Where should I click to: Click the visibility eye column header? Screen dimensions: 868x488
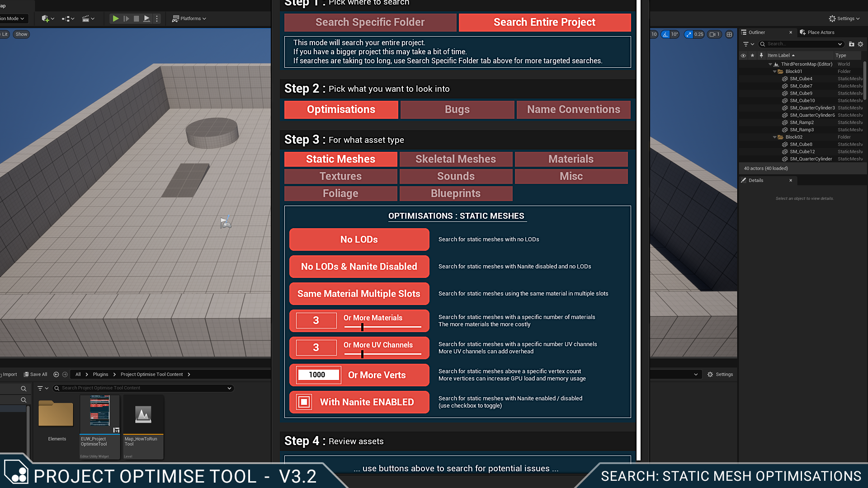(743, 56)
